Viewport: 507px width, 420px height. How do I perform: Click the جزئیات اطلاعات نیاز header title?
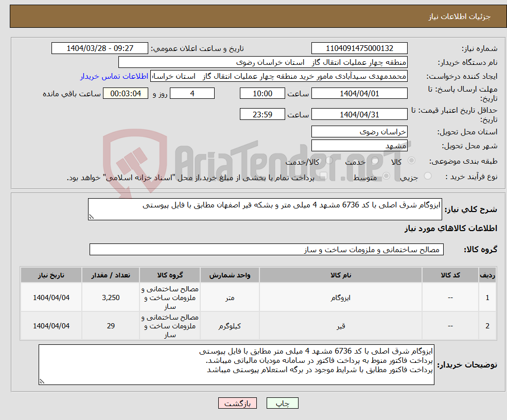(x=459, y=16)
